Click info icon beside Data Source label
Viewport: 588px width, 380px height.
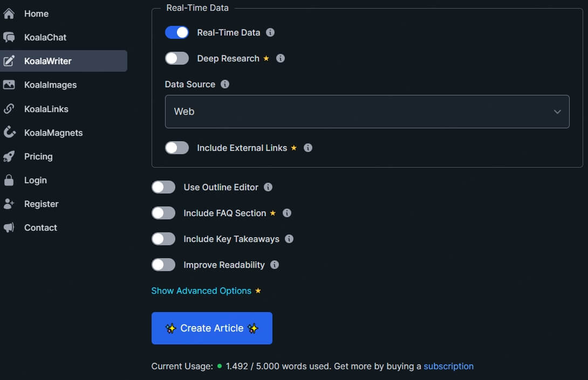tap(224, 84)
